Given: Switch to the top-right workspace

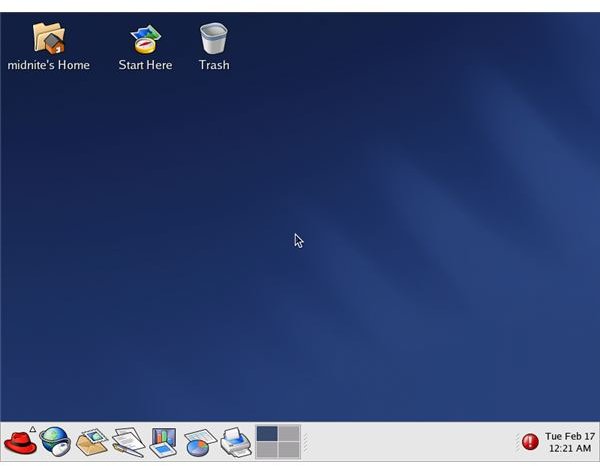Looking at the screenshot, I should click(289, 434).
